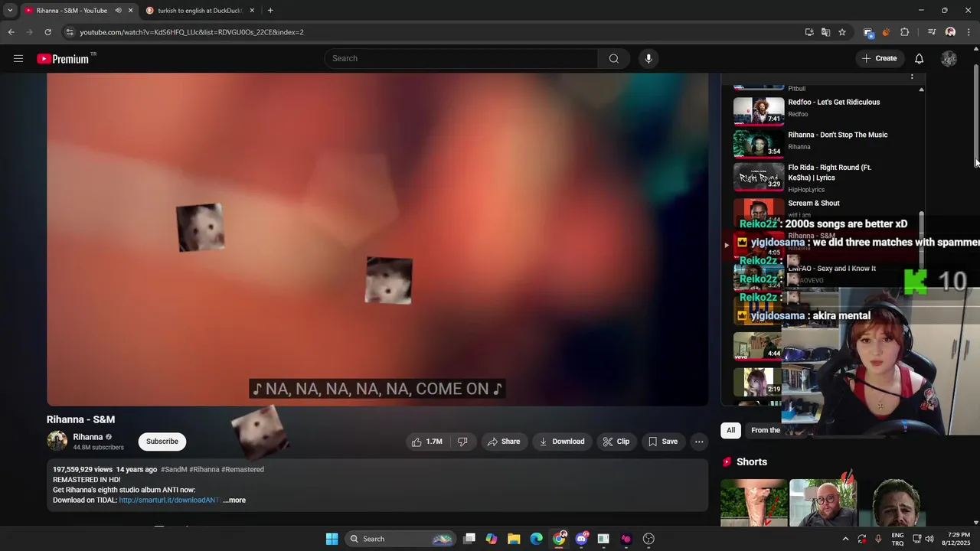This screenshot has width=980, height=551.
Task: Open playlist options three-dot menu
Action: click(911, 77)
